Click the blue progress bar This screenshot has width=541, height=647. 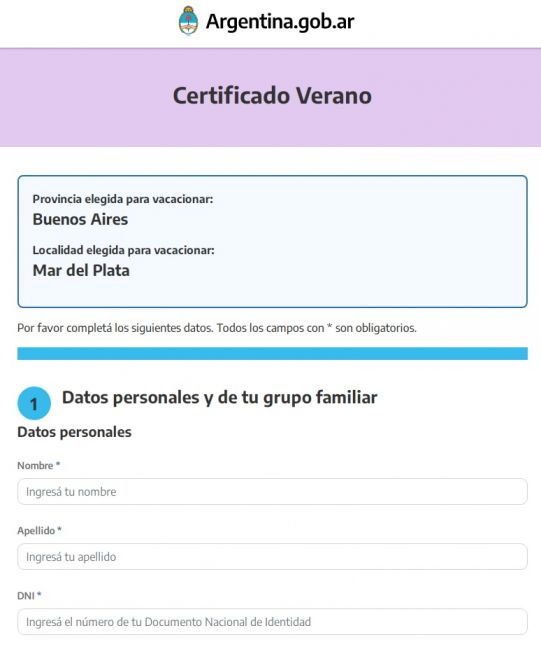(x=272, y=354)
